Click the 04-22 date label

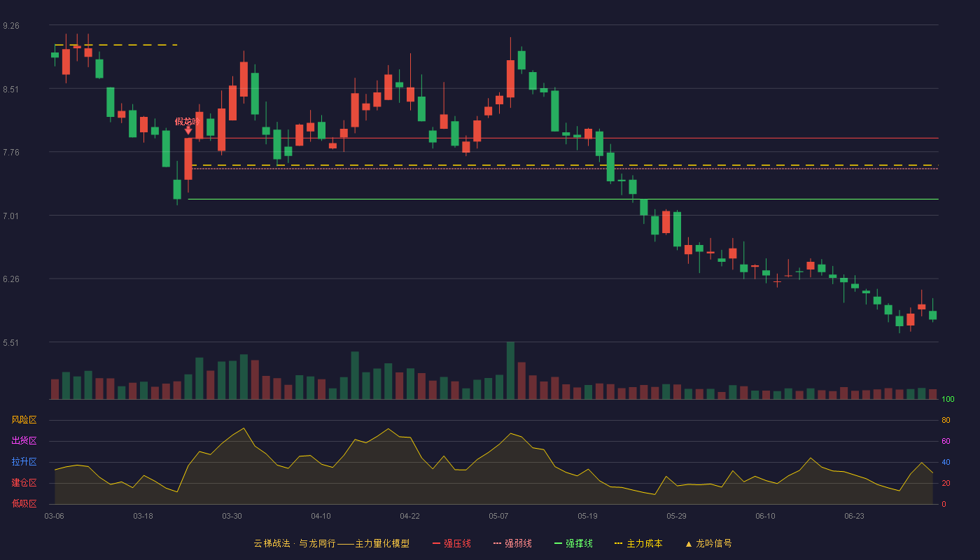pos(409,516)
